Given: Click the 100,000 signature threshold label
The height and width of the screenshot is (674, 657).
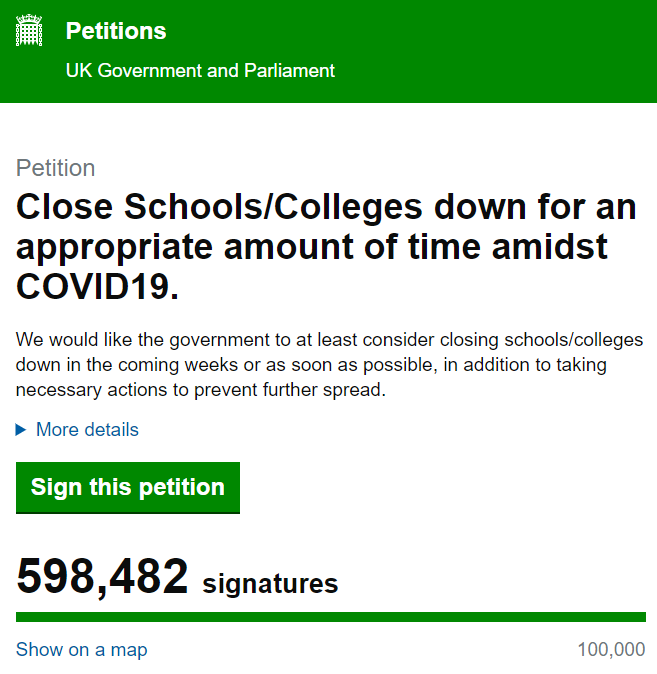Looking at the screenshot, I should tap(611, 650).
